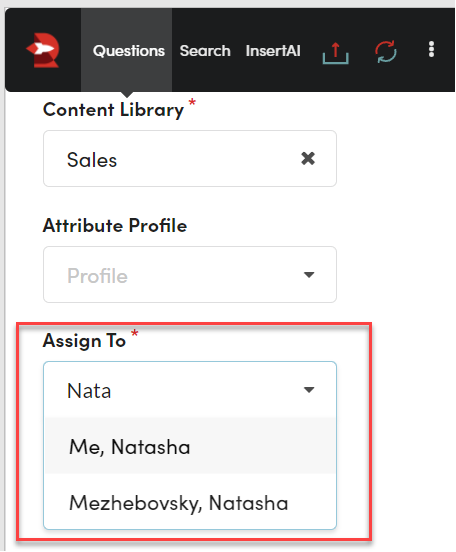Screen dimensions: 456x552
Task: Focus the Assign To field containing Nata
Action: tap(190, 390)
